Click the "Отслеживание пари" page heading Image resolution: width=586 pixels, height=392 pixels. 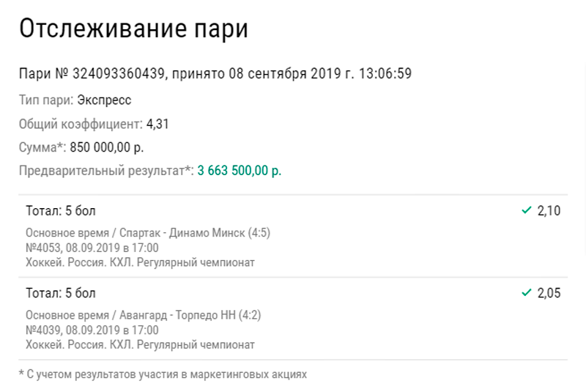point(133,29)
